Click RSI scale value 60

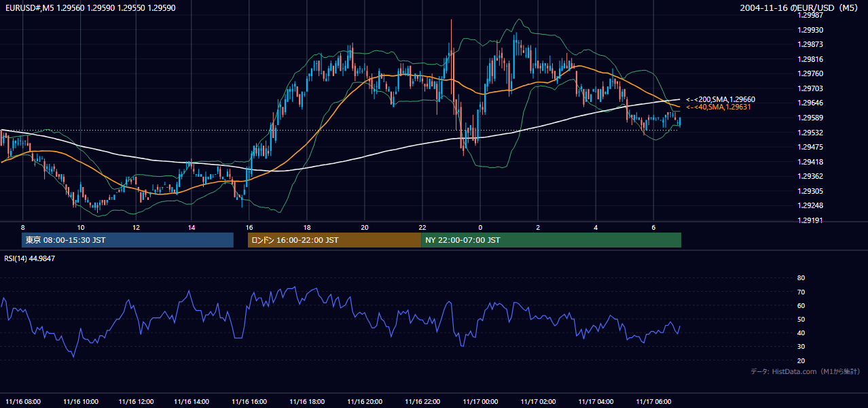[x=801, y=305]
